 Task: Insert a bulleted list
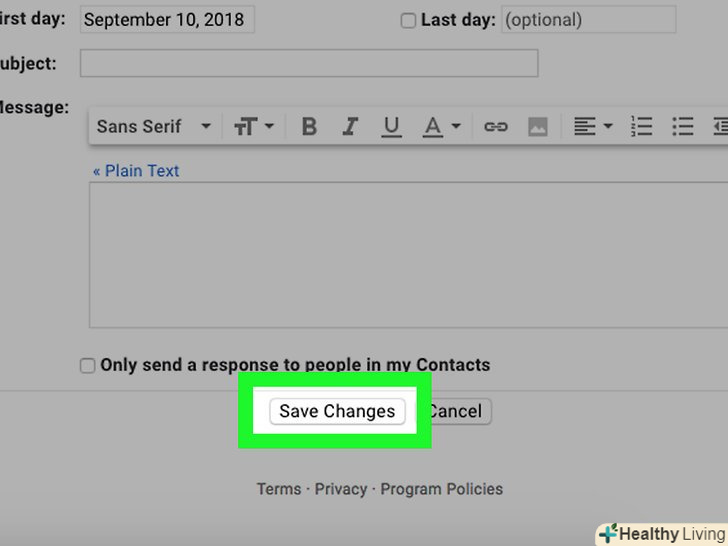coord(683,127)
